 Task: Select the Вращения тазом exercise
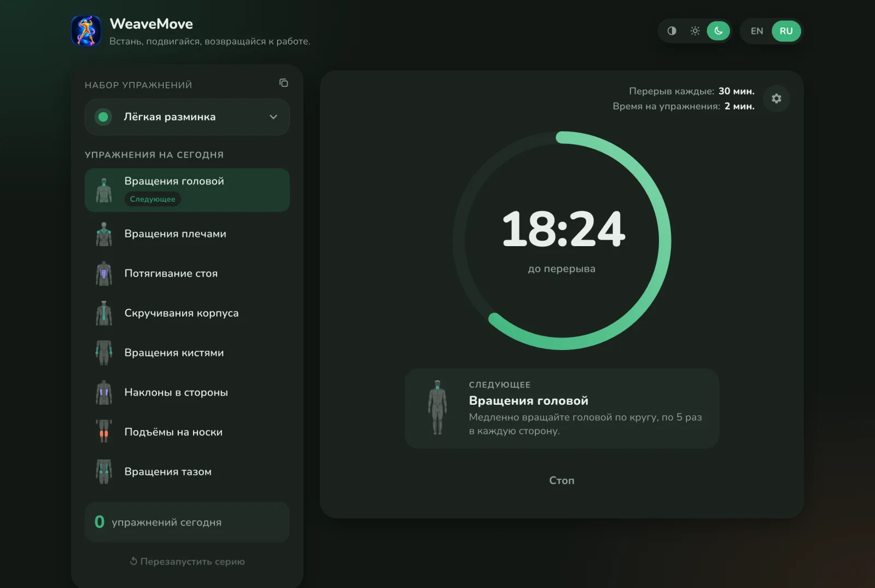pos(187,472)
